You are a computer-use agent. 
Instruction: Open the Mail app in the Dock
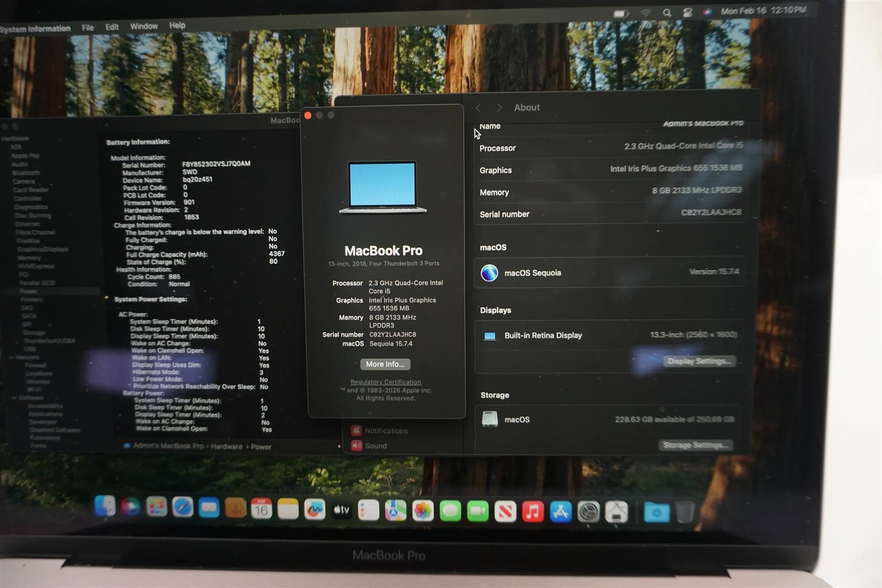(x=209, y=508)
